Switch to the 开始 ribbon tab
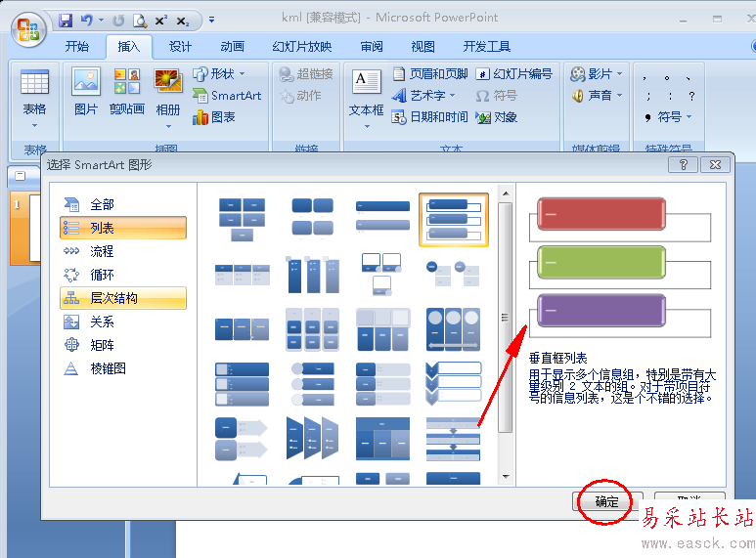This screenshot has height=558, width=756. click(77, 46)
